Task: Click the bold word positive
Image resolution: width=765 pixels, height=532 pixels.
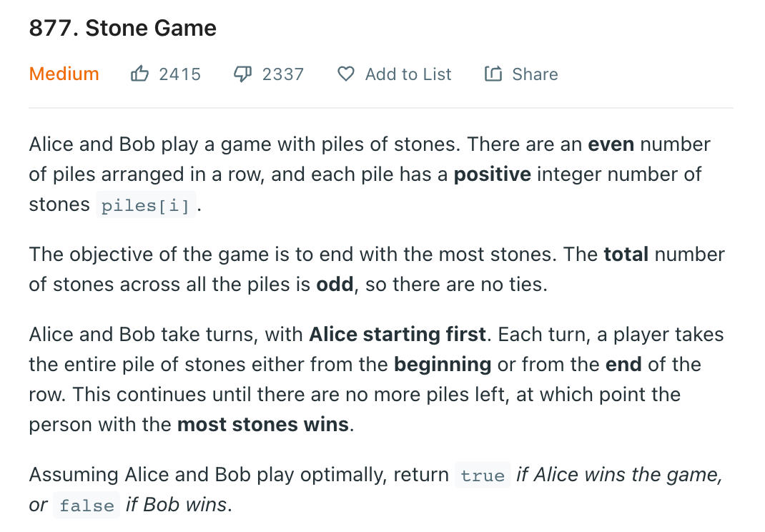Action: [493, 174]
